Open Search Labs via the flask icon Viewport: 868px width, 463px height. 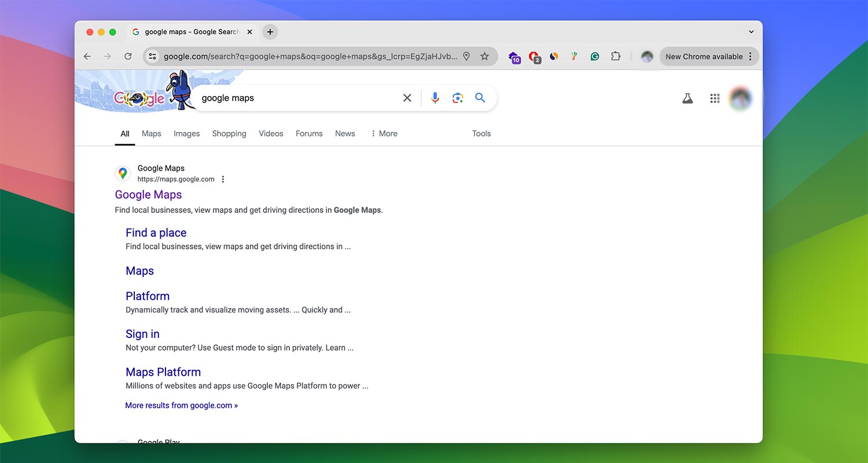click(x=687, y=98)
